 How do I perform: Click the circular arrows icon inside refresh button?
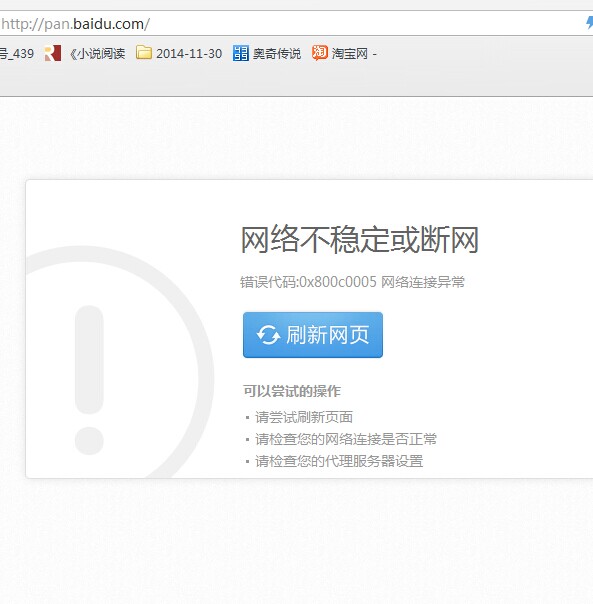[268, 335]
